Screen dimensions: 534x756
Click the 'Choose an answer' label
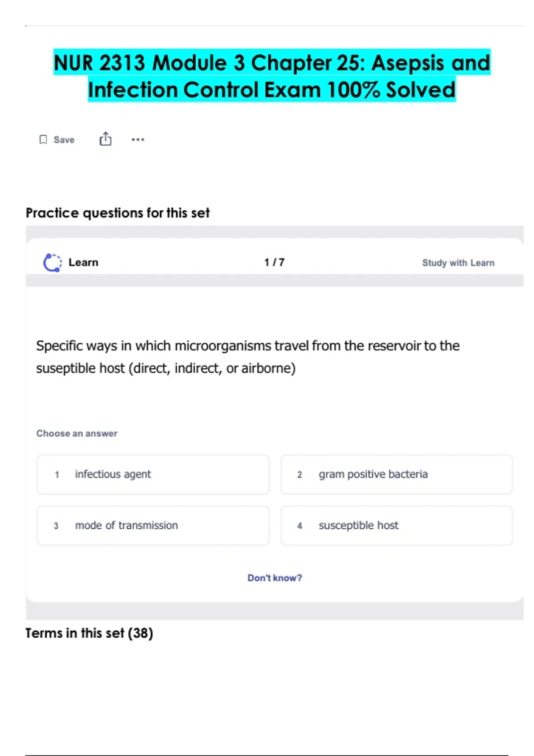[77, 434]
